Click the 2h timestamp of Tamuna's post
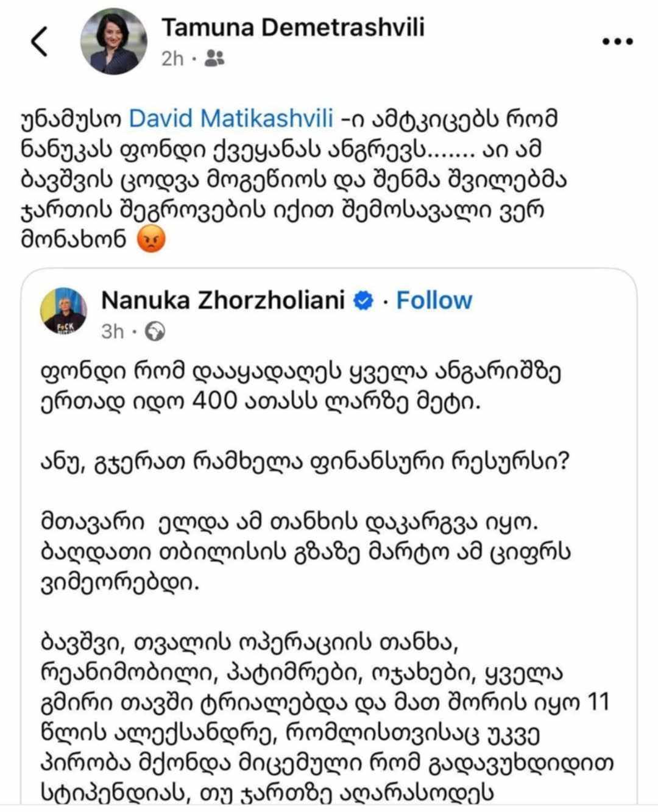The width and height of the screenshot is (658, 812). (172, 58)
